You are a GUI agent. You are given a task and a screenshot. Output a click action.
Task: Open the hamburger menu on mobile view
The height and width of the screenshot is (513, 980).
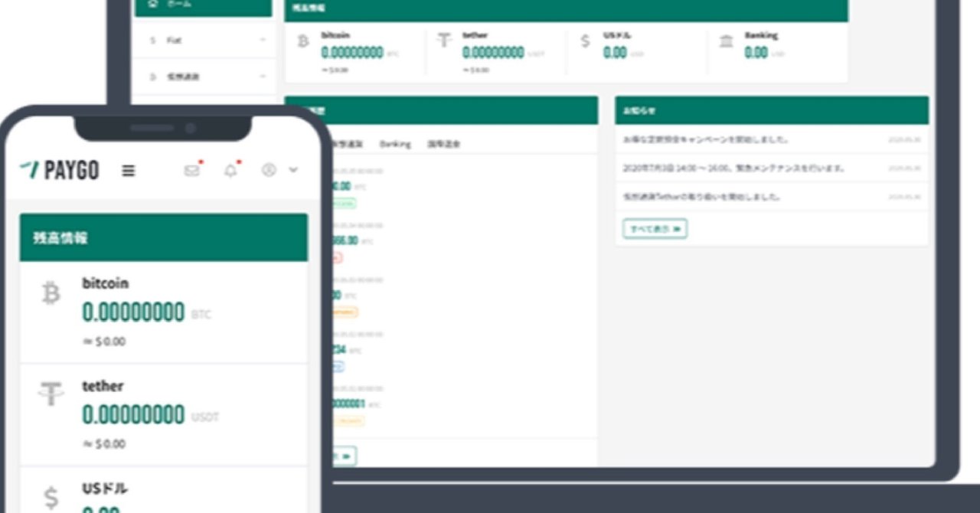(x=129, y=170)
